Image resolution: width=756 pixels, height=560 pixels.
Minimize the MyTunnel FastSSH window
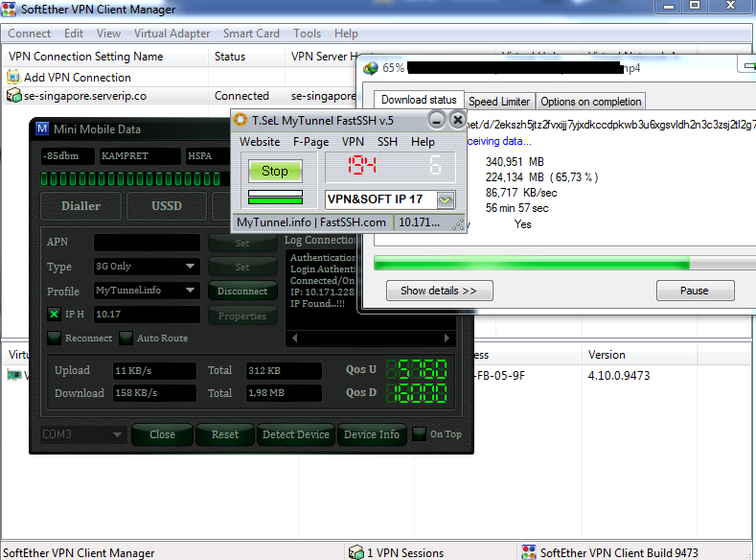coord(437,120)
